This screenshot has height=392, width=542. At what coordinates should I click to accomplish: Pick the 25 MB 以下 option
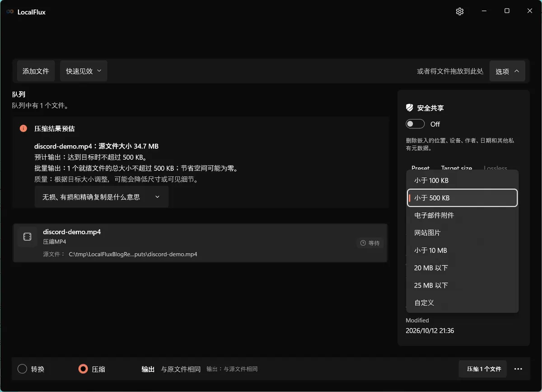(x=463, y=285)
